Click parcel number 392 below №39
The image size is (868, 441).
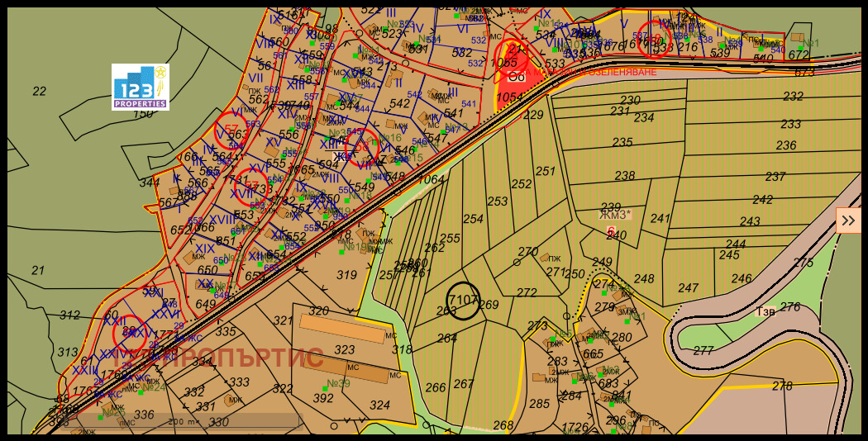point(324,398)
